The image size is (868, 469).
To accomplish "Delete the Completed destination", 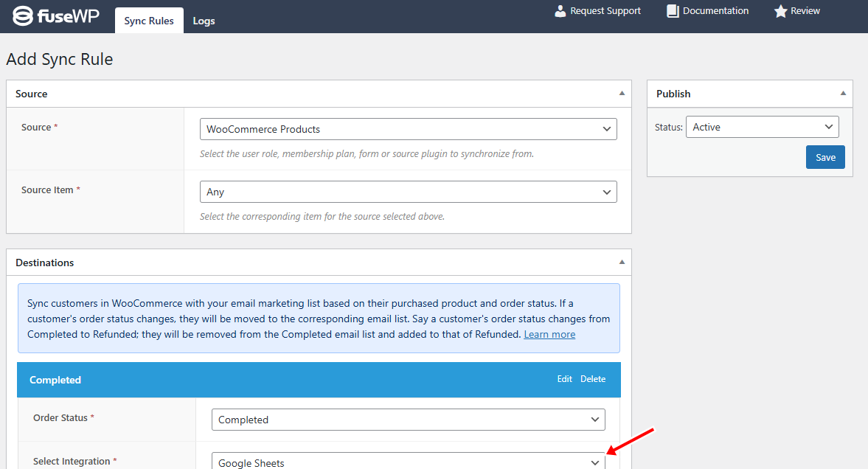I will [x=593, y=379].
